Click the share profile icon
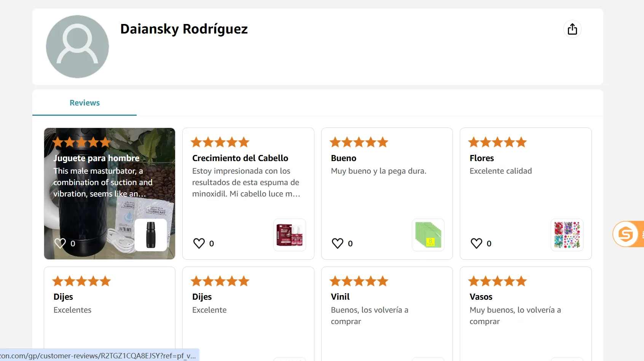Image resolution: width=644 pixels, height=361 pixels. (x=572, y=29)
